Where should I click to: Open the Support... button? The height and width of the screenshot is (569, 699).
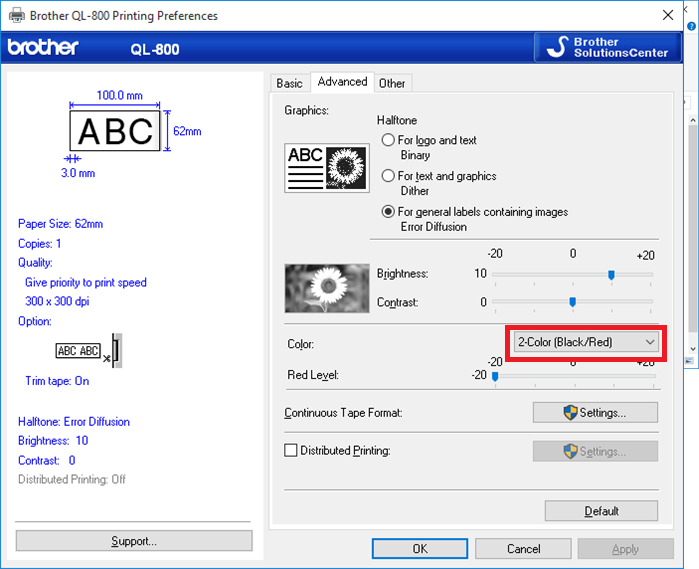133,541
